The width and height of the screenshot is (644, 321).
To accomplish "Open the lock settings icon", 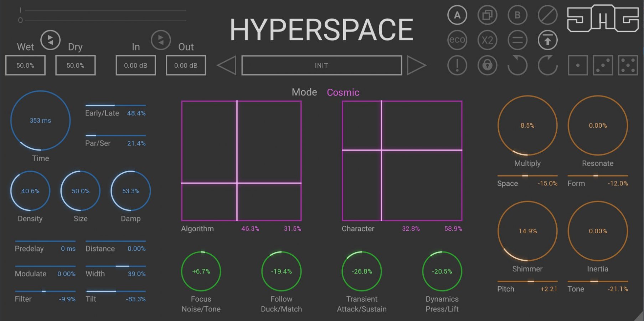I will click(487, 65).
